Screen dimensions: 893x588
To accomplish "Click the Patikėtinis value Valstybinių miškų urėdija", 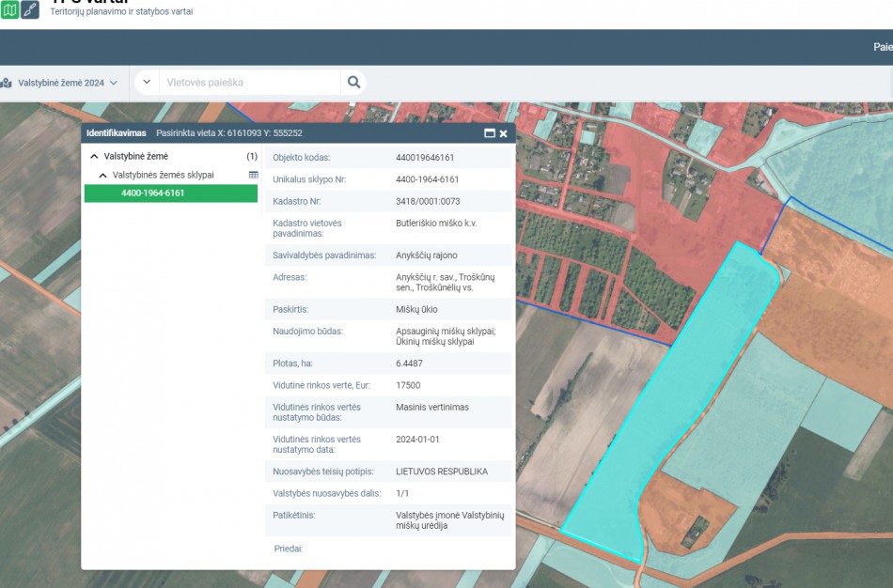I will [x=450, y=520].
